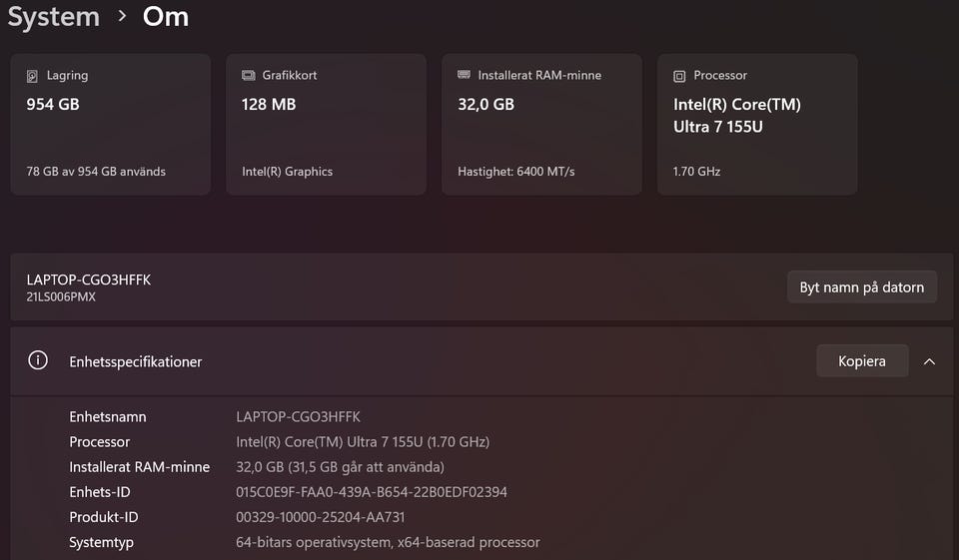Copy device specs with the Kopiera button
This screenshot has width=959, height=560.
coord(862,361)
